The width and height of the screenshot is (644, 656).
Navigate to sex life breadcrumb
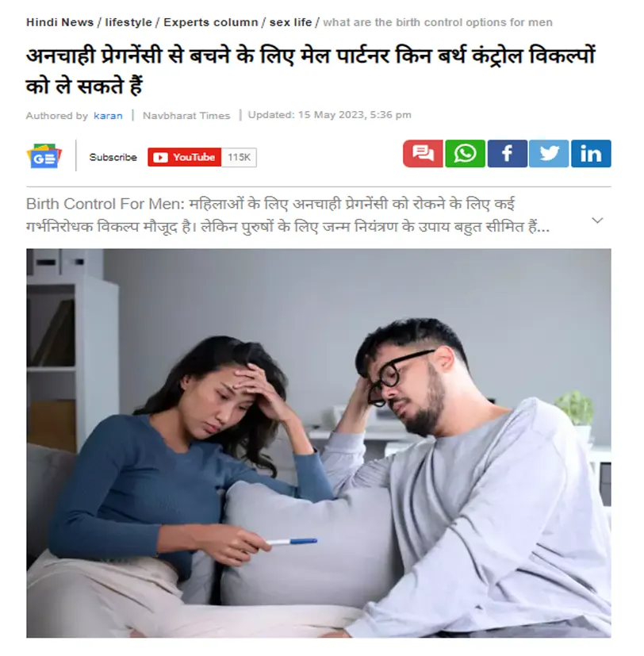(x=290, y=22)
